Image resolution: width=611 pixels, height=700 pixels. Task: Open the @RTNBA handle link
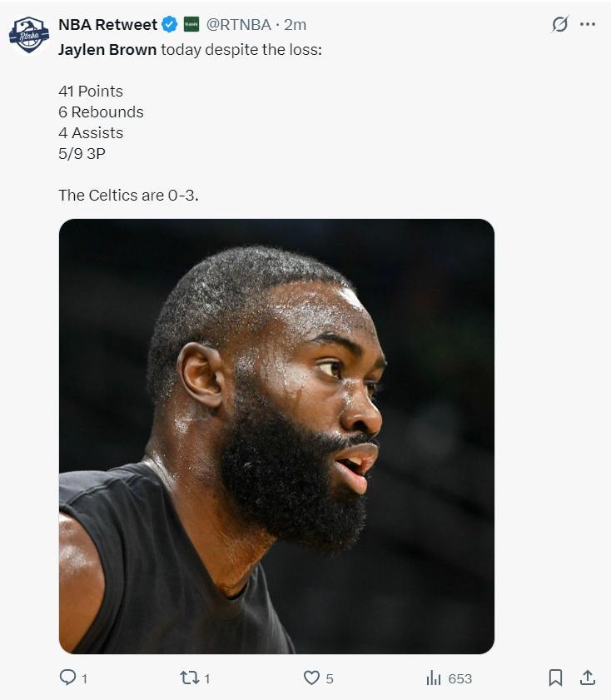(238, 24)
